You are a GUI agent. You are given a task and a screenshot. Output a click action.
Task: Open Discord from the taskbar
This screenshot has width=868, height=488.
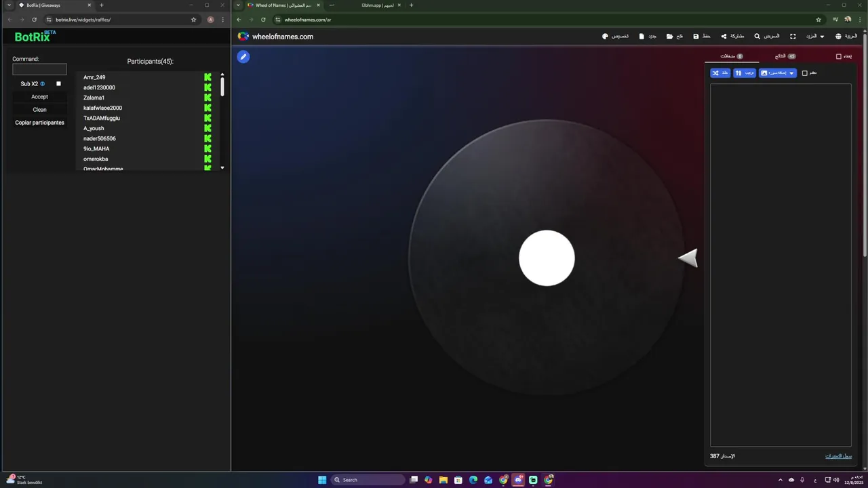pos(518,480)
